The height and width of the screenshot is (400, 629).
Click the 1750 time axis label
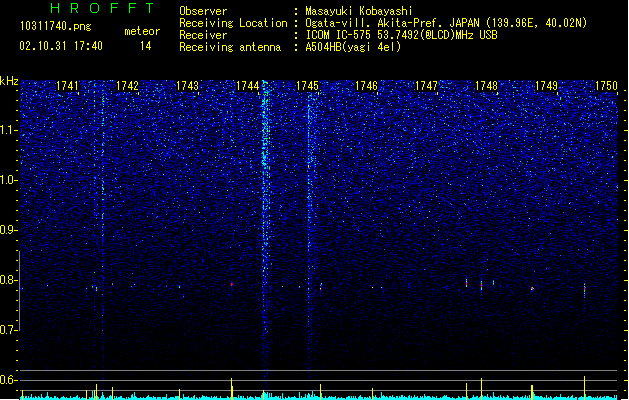(x=606, y=86)
